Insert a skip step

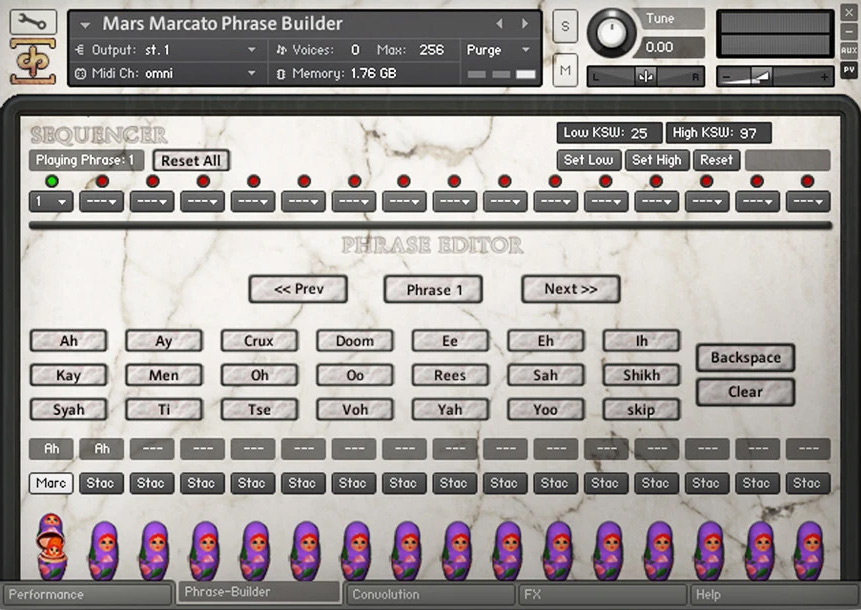coord(641,409)
